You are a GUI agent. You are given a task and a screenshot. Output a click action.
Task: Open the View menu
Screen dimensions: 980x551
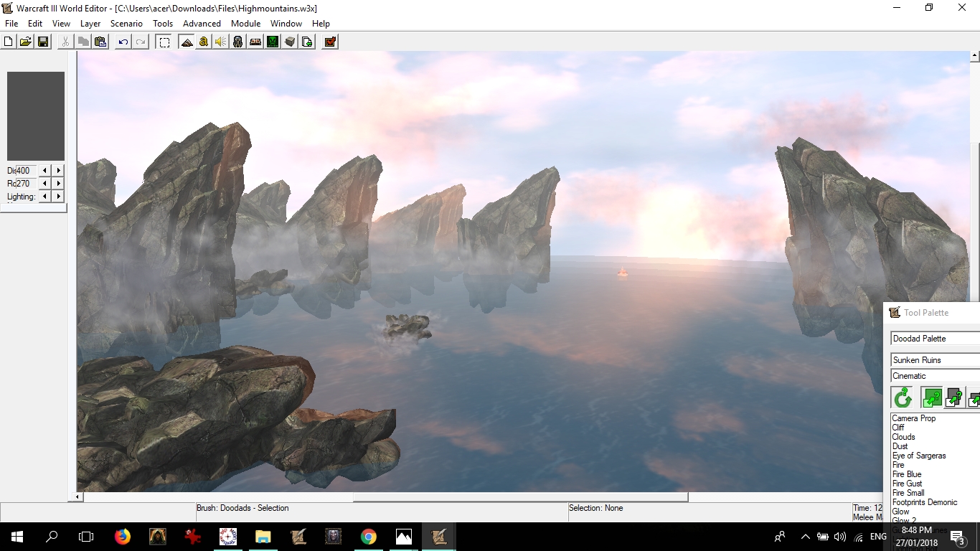(62, 24)
